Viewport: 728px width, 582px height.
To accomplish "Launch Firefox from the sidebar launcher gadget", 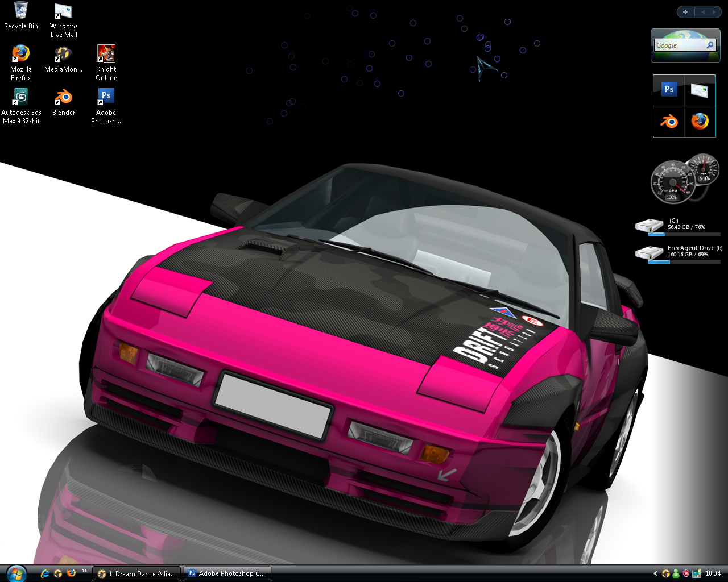I will 700,120.
